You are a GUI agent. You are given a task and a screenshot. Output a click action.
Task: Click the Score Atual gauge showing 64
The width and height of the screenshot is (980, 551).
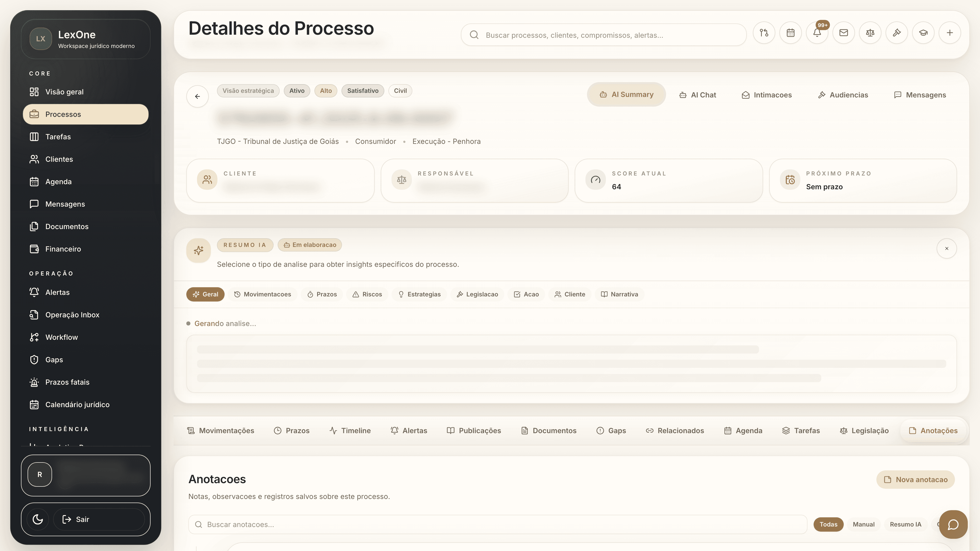[668, 180]
